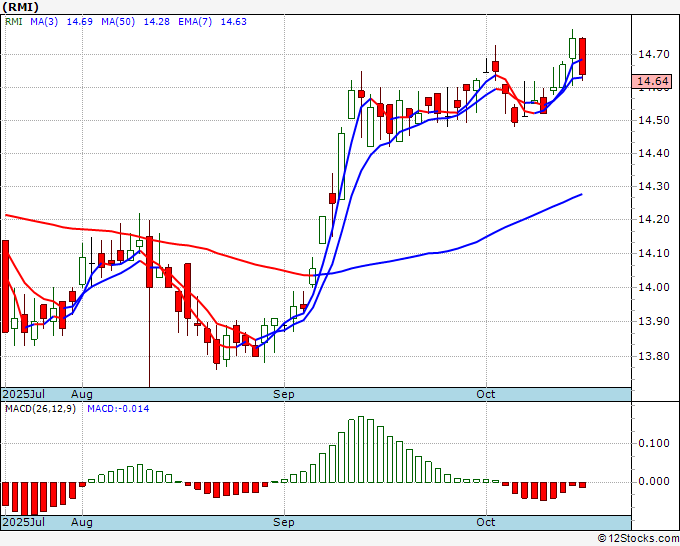Click the MA(3) value 14.69

pos(79,22)
